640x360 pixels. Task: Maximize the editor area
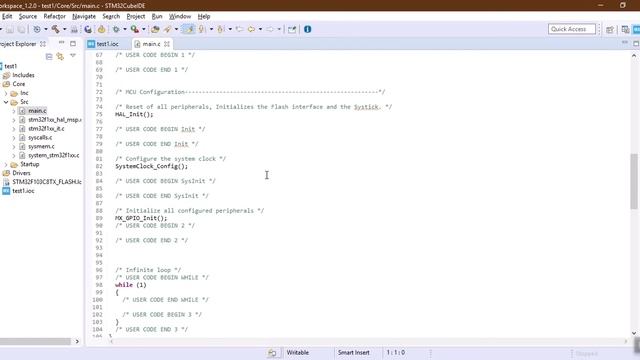[636, 43]
